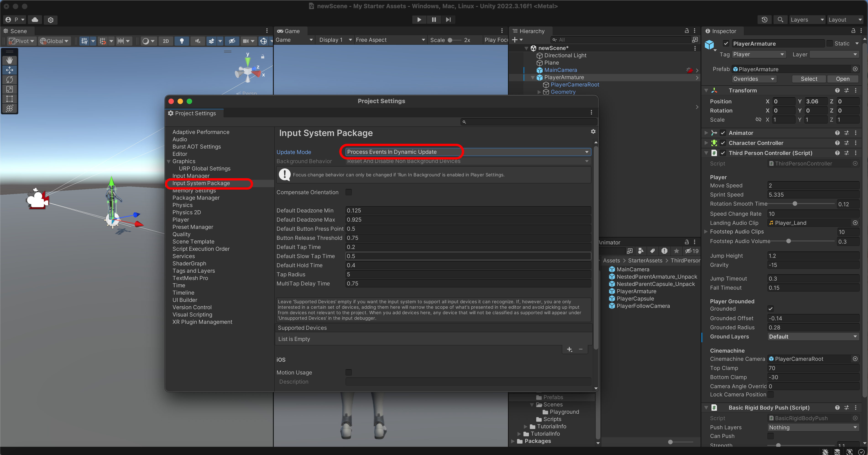The image size is (868, 455).
Task: Click the Step frame button
Action: pyautogui.click(x=448, y=20)
